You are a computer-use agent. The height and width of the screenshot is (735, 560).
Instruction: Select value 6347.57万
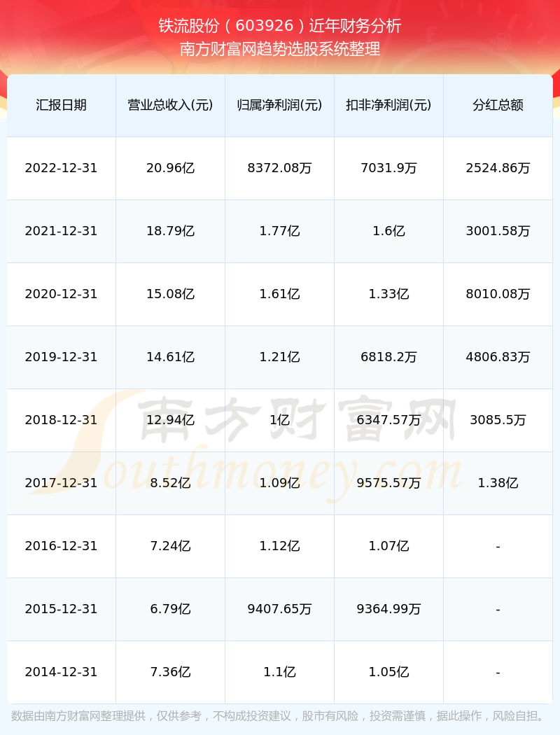[x=389, y=420]
